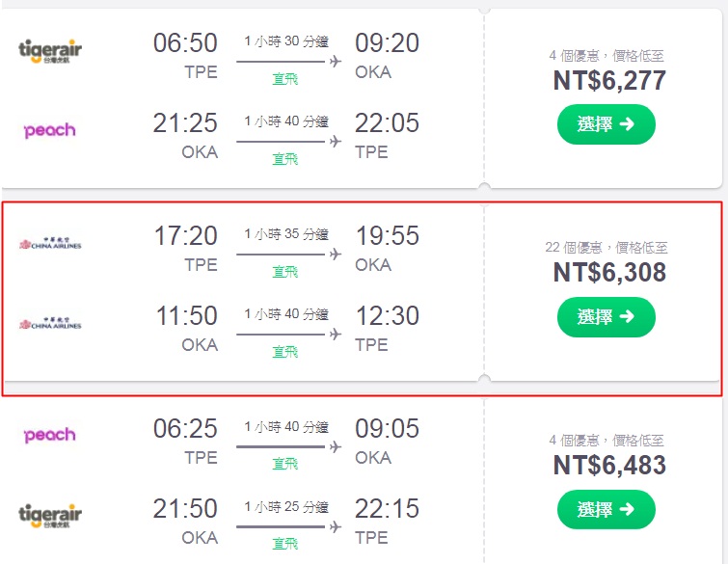Click the Peach logo on 06:25 flight

click(x=50, y=436)
